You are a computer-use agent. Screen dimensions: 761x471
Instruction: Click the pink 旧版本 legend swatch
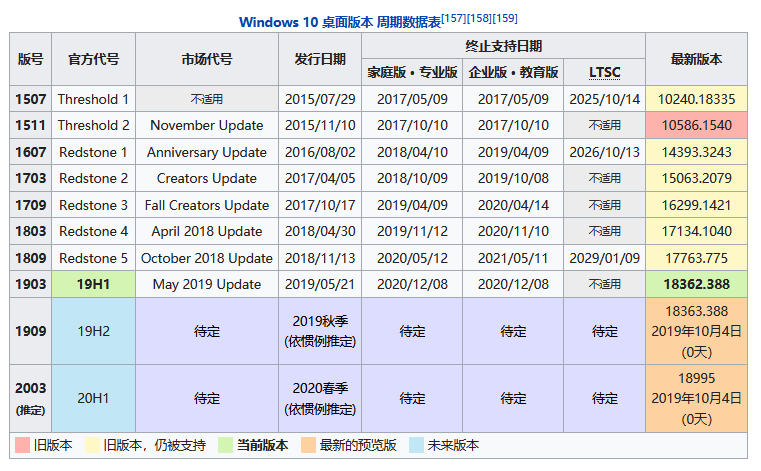click(22, 445)
